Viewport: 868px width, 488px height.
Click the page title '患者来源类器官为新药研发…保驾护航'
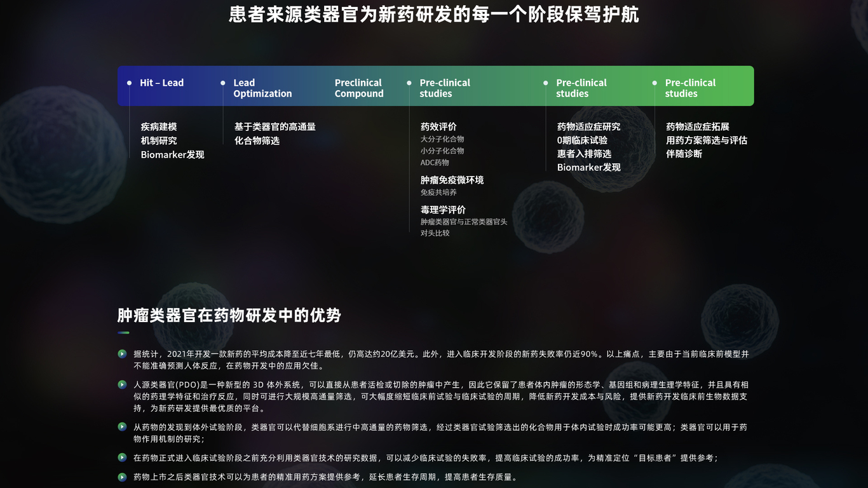(x=434, y=15)
